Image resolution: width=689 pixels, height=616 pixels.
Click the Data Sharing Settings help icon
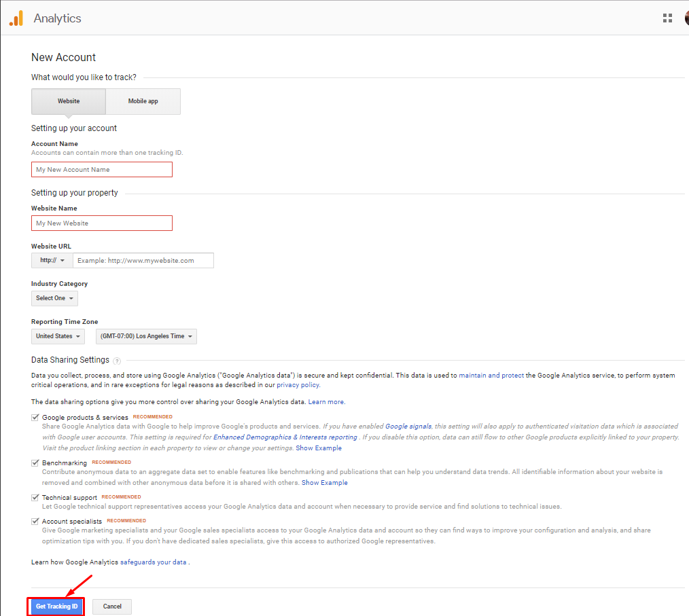point(117,361)
